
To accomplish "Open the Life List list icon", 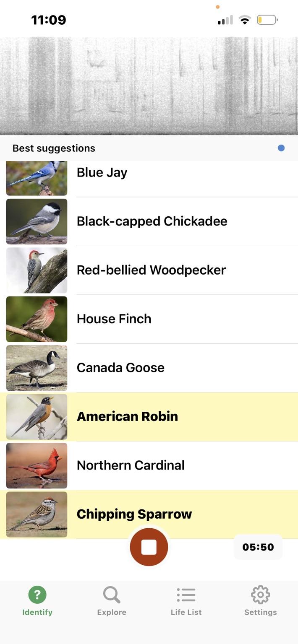I will point(186,594).
